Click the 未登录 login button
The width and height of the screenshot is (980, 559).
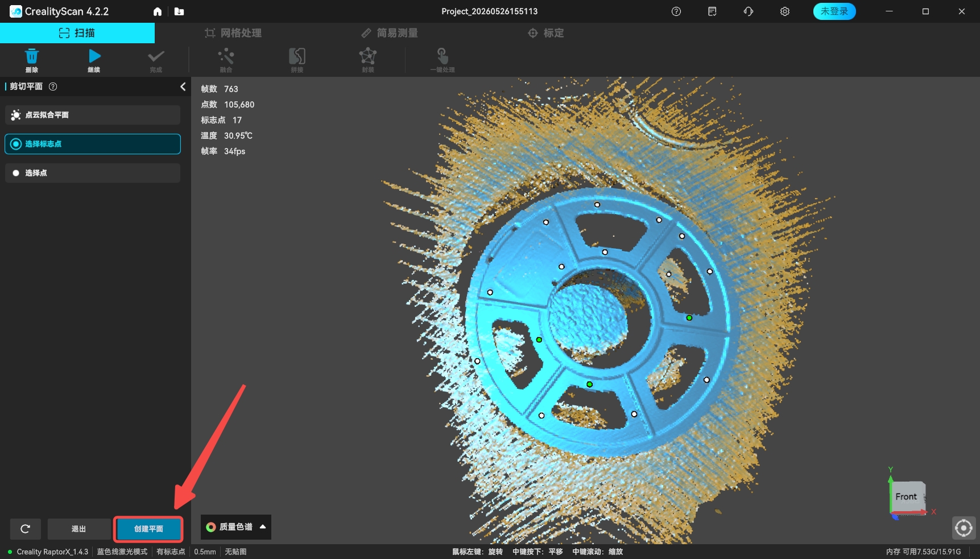834,11
